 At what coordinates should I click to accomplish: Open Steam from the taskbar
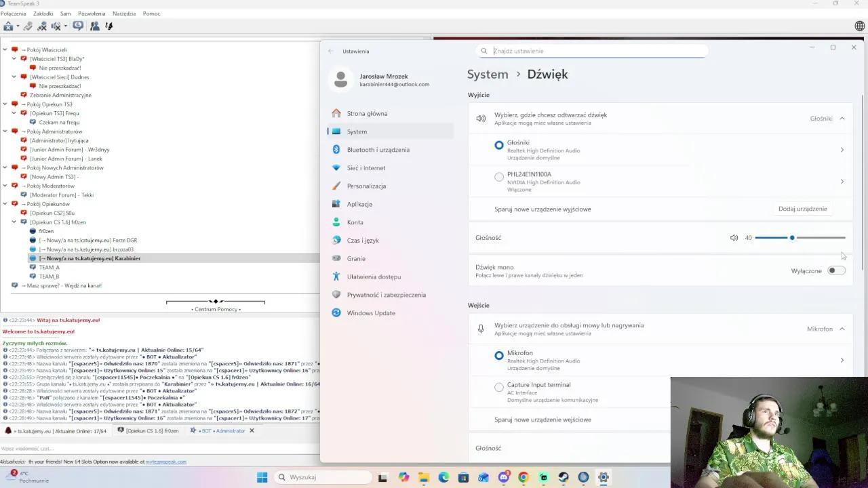tap(564, 477)
